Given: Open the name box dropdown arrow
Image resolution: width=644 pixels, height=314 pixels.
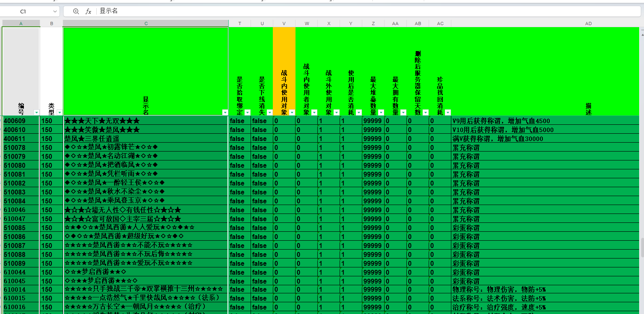Looking at the screenshot, I should click(55, 11).
